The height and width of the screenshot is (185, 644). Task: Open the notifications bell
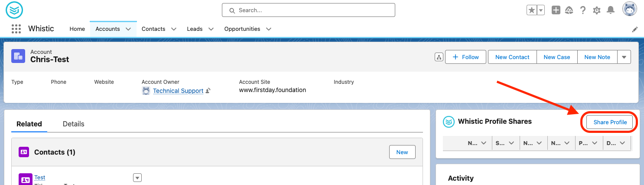611,10
